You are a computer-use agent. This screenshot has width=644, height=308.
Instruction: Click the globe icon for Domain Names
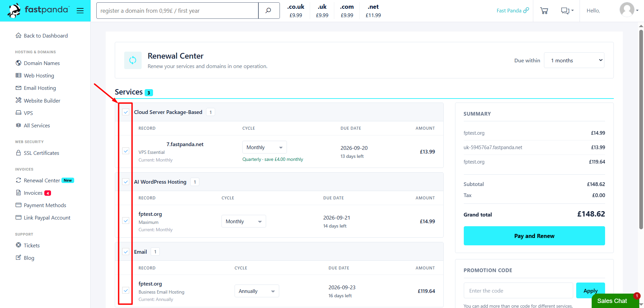click(18, 63)
